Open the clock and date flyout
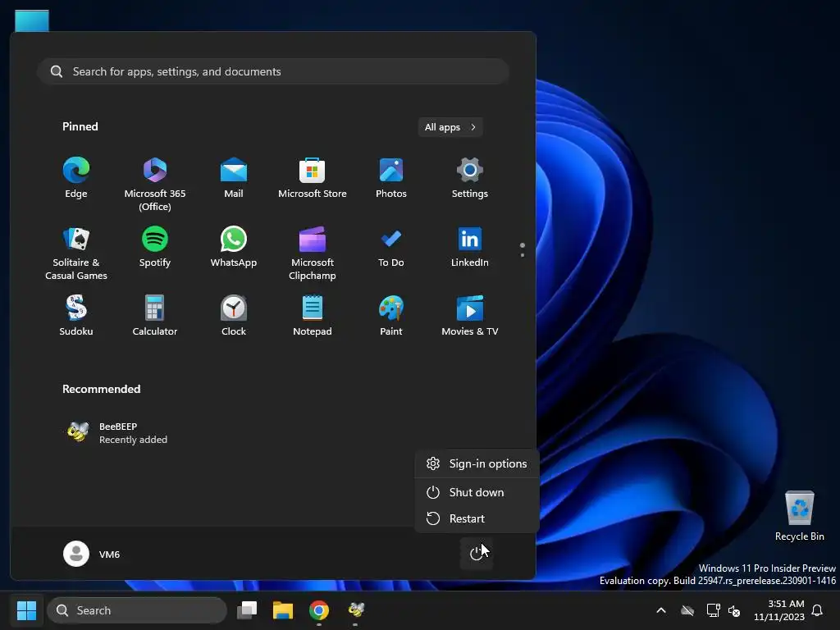840x630 pixels. (x=779, y=610)
